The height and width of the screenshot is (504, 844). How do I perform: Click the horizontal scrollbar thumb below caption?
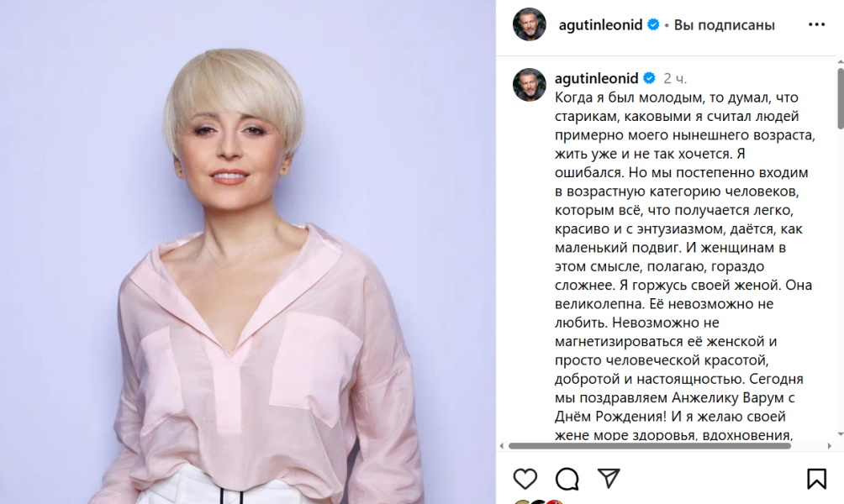click(x=650, y=446)
